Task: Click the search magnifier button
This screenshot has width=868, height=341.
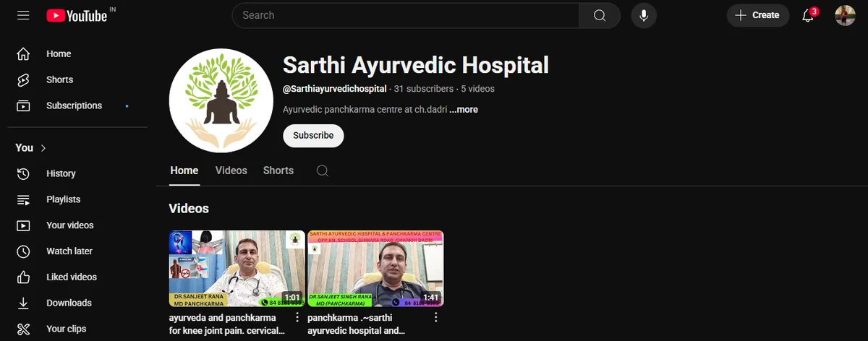Action: tap(600, 15)
